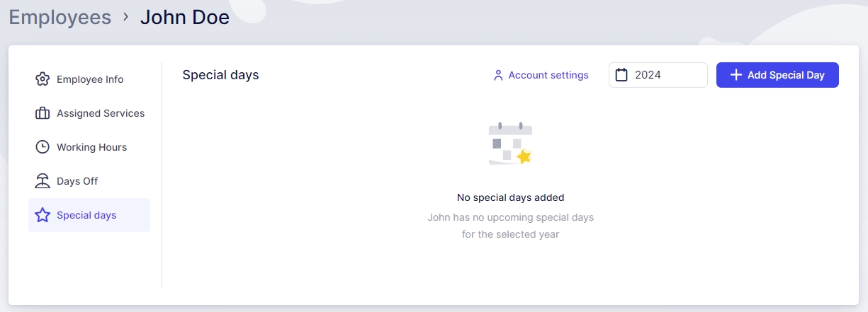Select the Days Off tab
868x312 pixels.
(x=77, y=181)
